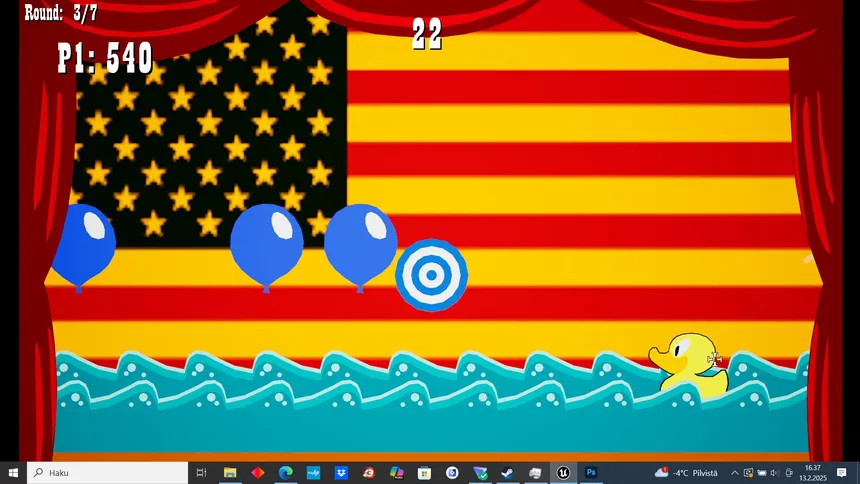Open the volume control icon
Image resolution: width=860 pixels, height=484 pixels.
pyautogui.click(x=774, y=472)
